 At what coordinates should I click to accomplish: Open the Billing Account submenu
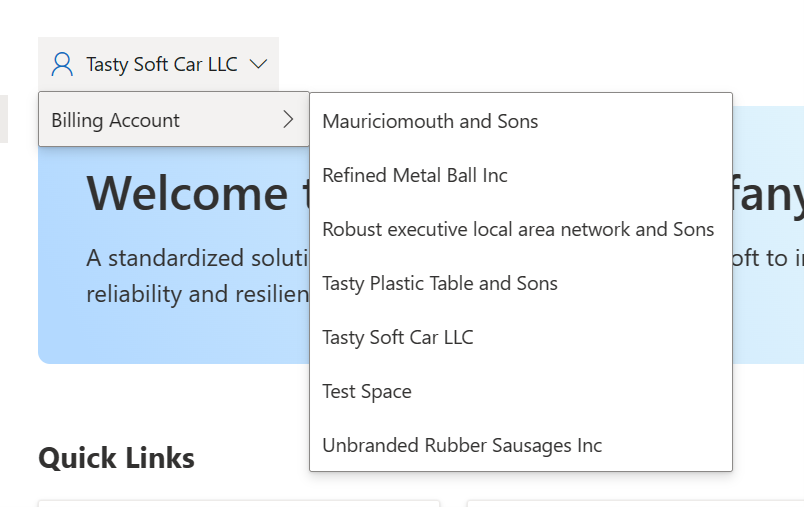[x=174, y=120]
